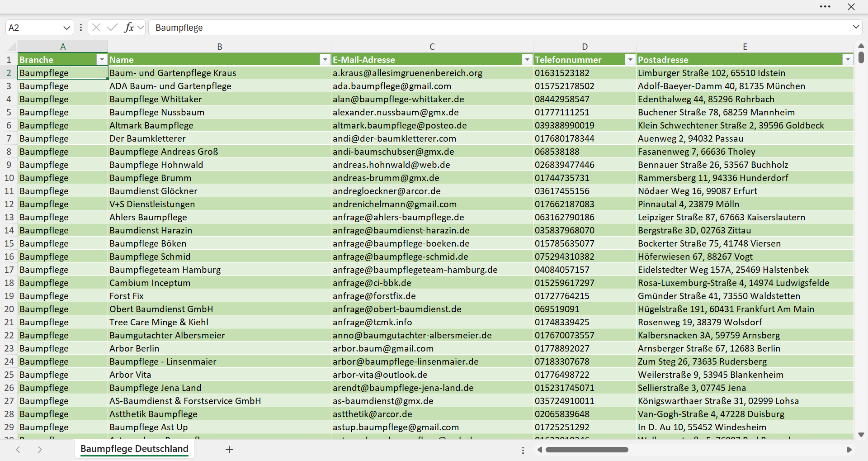Select column C header
The height and width of the screenshot is (461, 868).
(x=432, y=46)
